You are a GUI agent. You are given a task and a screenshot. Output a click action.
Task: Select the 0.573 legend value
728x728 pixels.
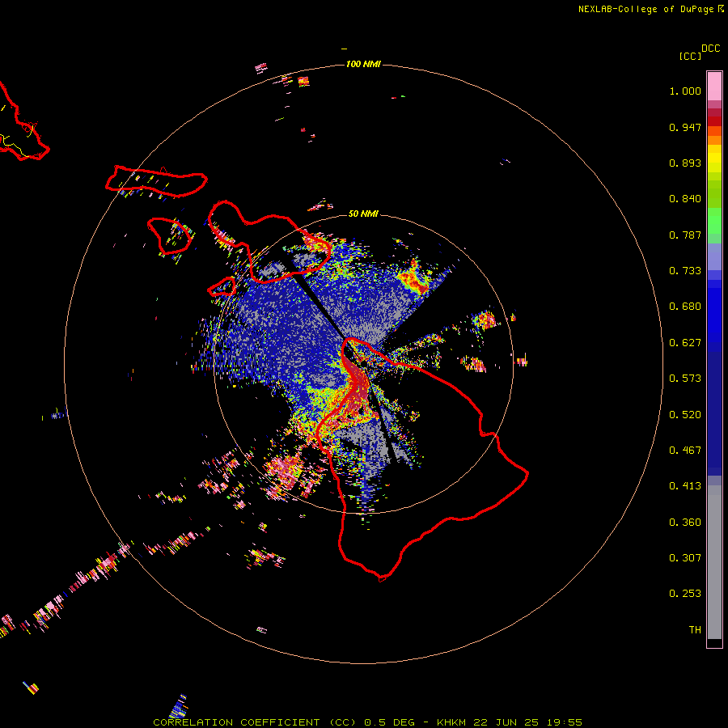coord(685,379)
